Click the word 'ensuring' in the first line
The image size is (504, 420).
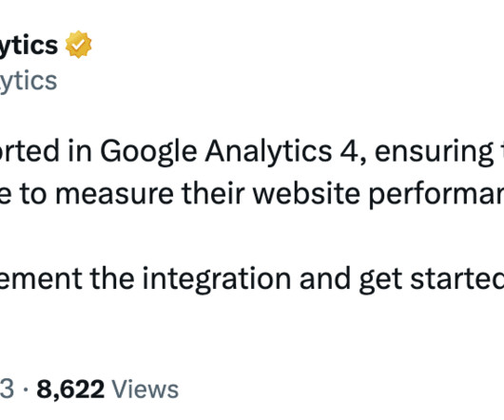(435, 152)
